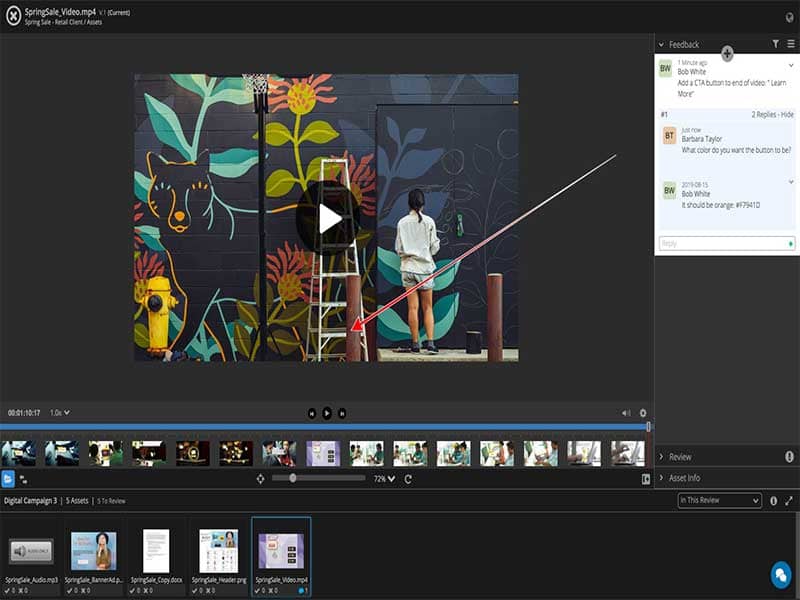Viewport: 800px width, 600px height.
Task: Mute the video volume speaker icon
Action: (626, 412)
